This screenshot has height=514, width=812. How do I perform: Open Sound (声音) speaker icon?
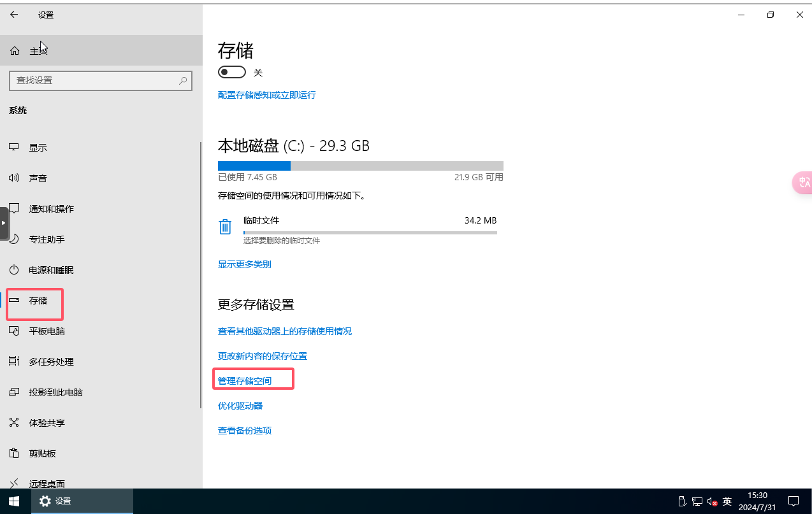pos(14,178)
